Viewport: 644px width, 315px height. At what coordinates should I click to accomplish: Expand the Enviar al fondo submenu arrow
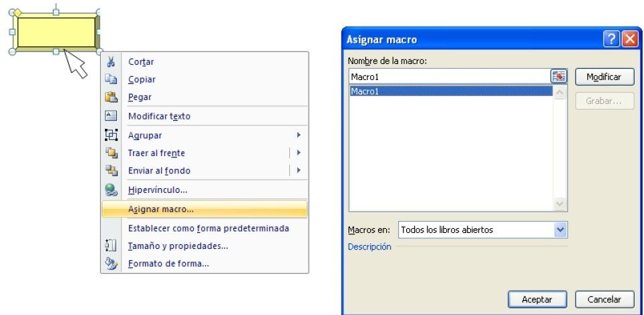click(x=299, y=170)
